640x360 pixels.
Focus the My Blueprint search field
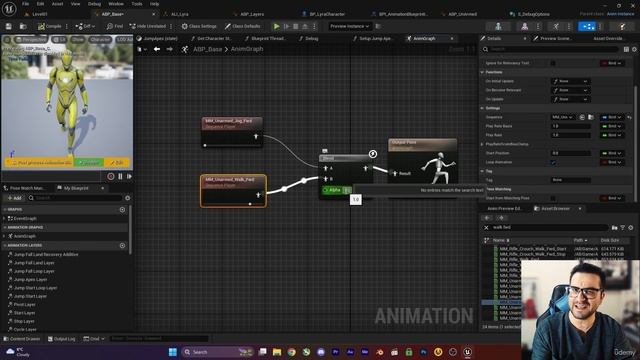(x=76, y=198)
